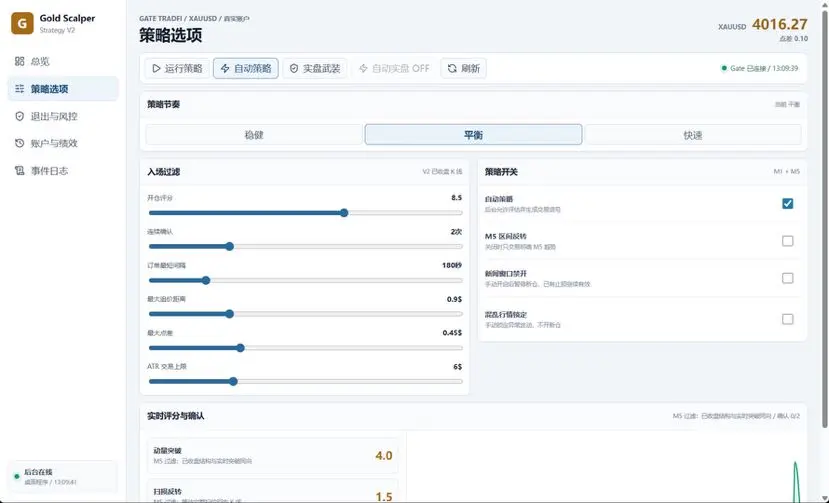Open 退出与风控 shield icon in sidebar
Screen dimensions: 829x503
(20, 116)
